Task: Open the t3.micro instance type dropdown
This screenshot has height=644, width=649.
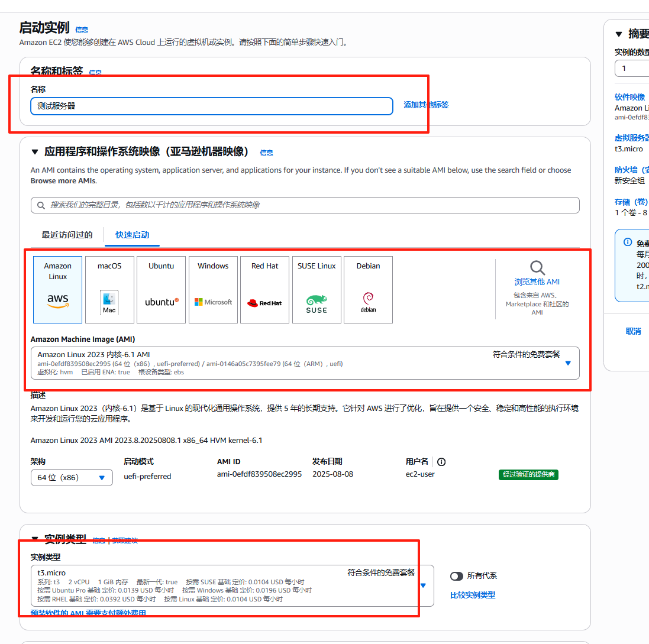Action: (x=232, y=585)
